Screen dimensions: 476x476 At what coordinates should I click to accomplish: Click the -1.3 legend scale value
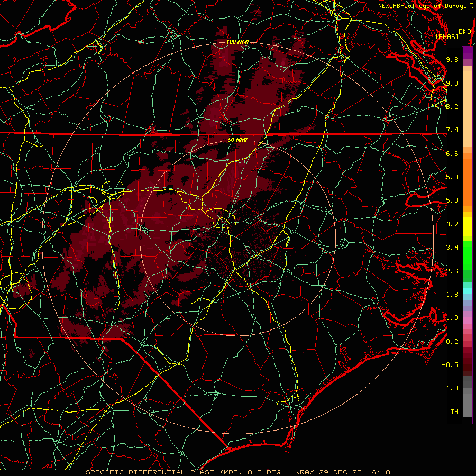[450, 388]
